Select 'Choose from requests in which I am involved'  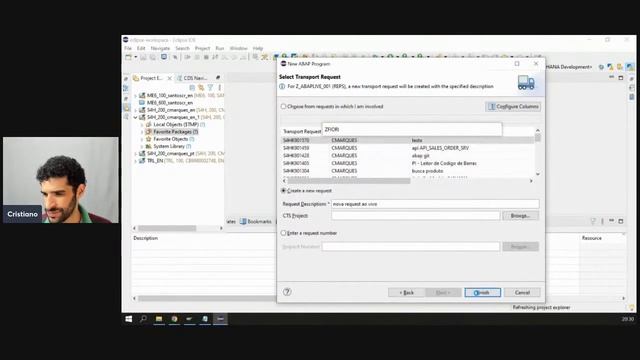[x=283, y=107]
